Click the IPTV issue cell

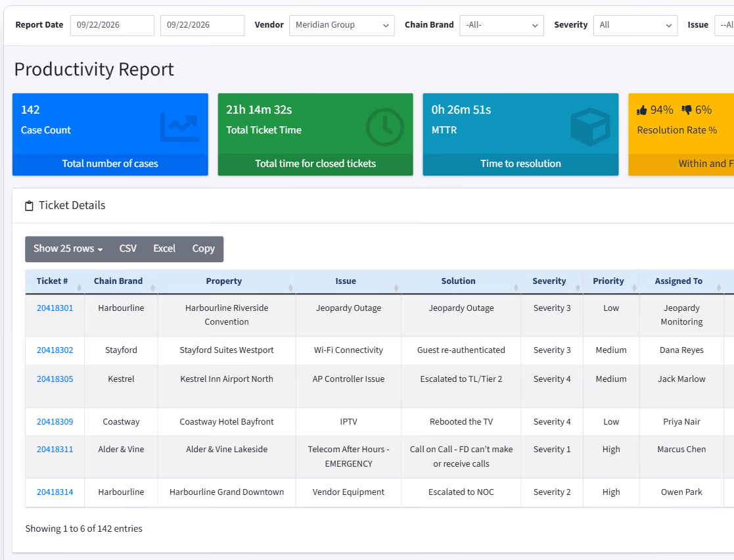[x=348, y=422]
